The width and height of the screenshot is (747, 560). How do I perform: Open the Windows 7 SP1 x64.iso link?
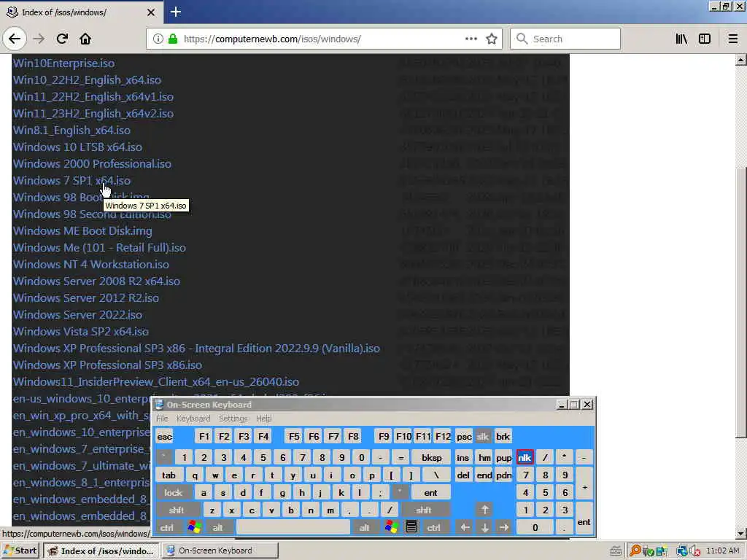pyautogui.click(x=71, y=181)
